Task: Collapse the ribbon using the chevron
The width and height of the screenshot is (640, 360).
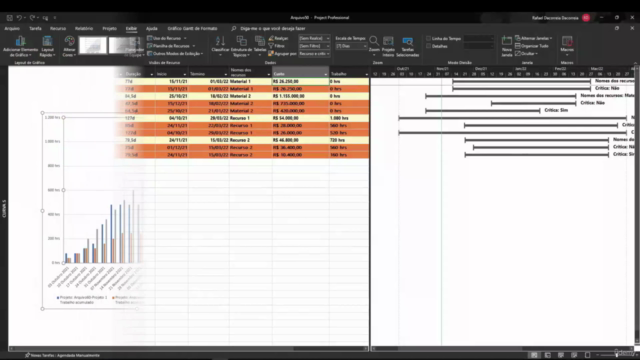Action: coord(635,63)
